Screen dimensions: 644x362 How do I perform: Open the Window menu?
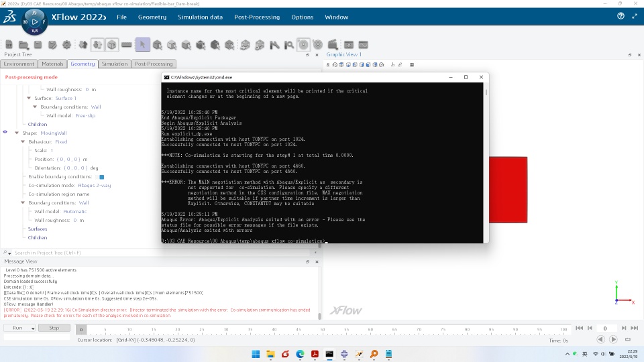point(336,17)
